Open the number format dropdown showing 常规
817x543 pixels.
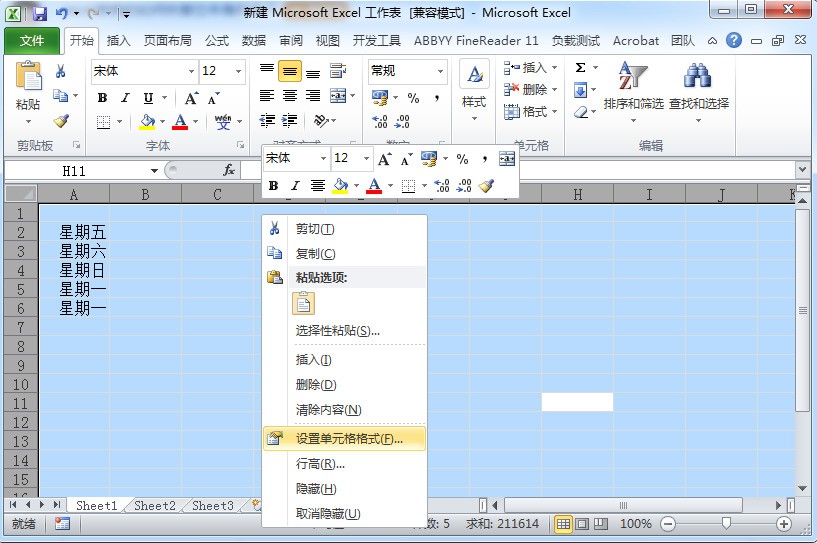(x=440, y=71)
